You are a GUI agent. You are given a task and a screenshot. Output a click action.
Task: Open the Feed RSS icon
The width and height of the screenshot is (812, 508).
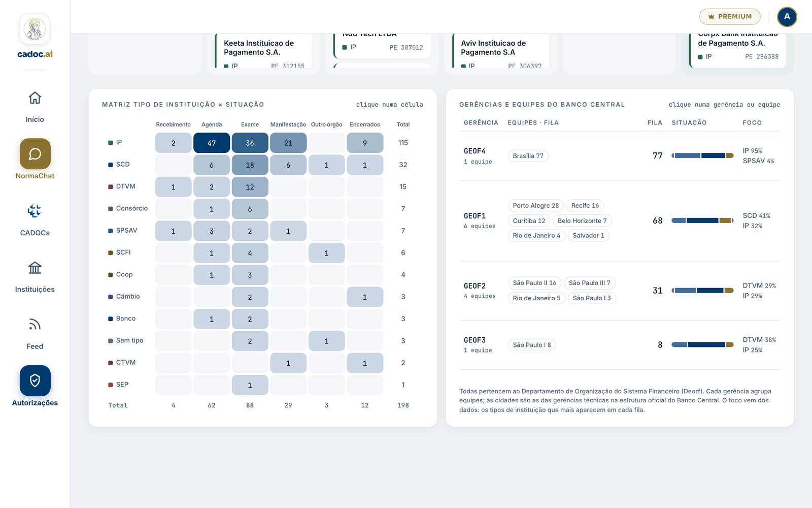coord(35,324)
